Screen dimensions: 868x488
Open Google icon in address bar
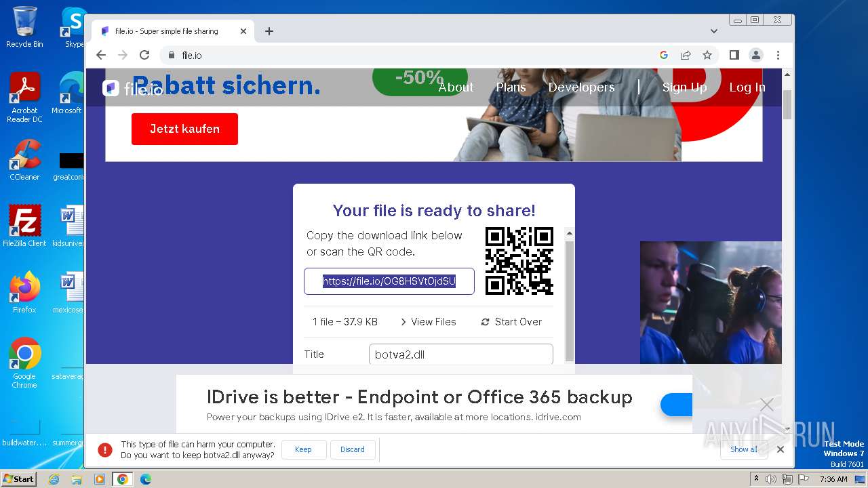pyautogui.click(x=664, y=55)
